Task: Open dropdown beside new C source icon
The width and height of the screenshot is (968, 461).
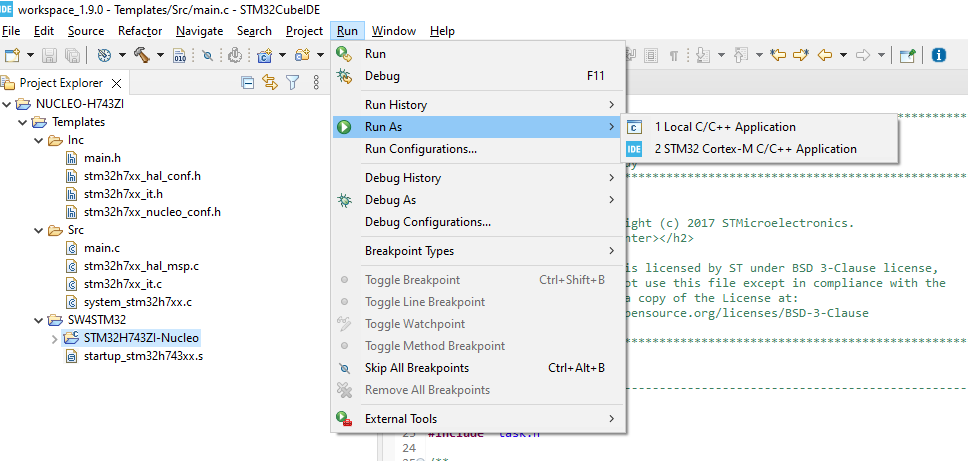Action: coord(282,56)
